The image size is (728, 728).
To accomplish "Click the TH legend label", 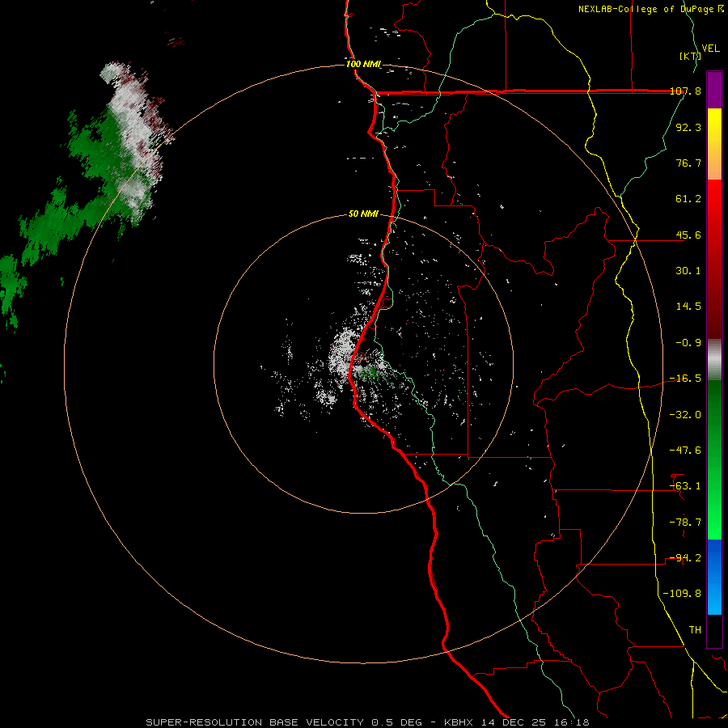I will [695, 629].
